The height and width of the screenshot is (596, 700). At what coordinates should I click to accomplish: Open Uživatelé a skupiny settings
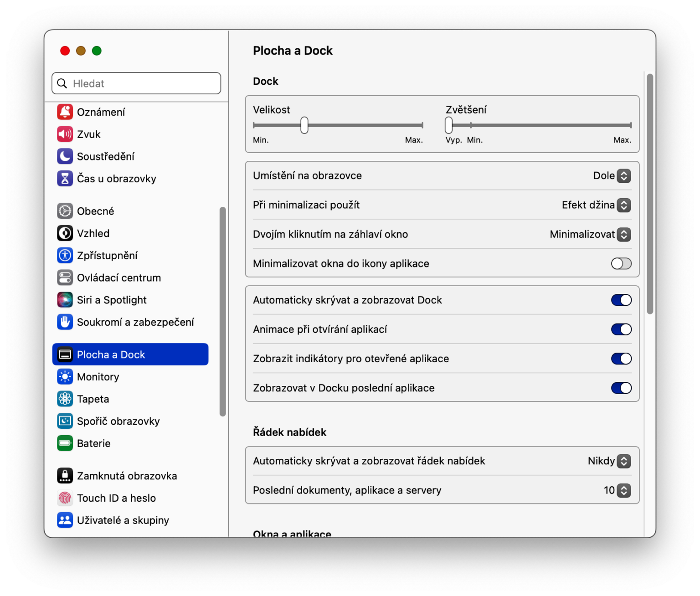click(123, 520)
